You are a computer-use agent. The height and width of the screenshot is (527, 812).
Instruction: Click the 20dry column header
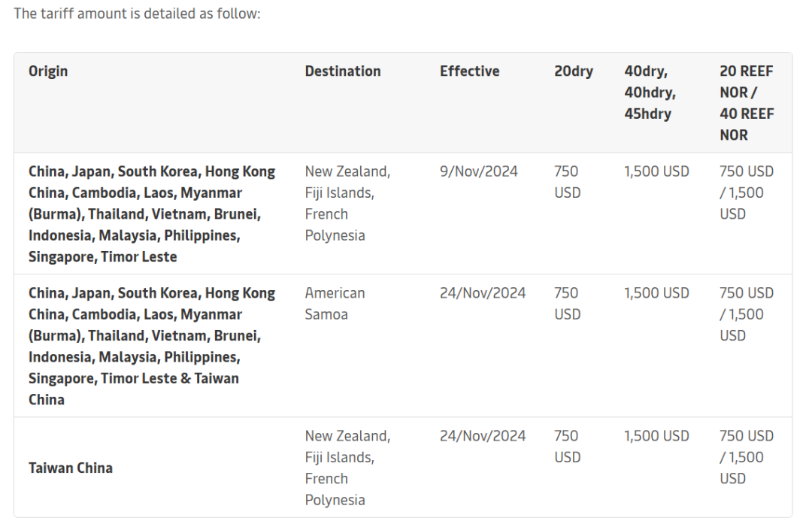(573, 71)
